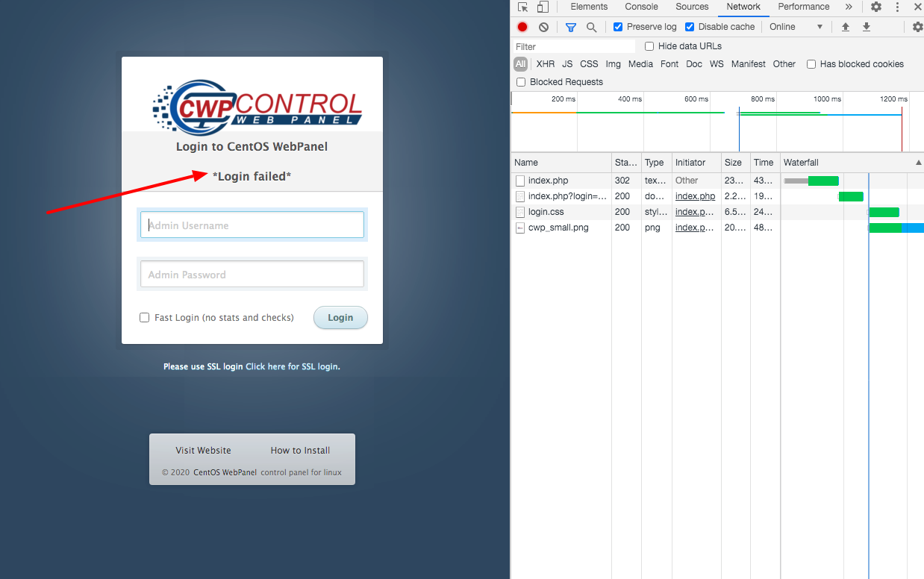Click the cwp_small.png row image icon
The height and width of the screenshot is (579, 924).
point(520,228)
